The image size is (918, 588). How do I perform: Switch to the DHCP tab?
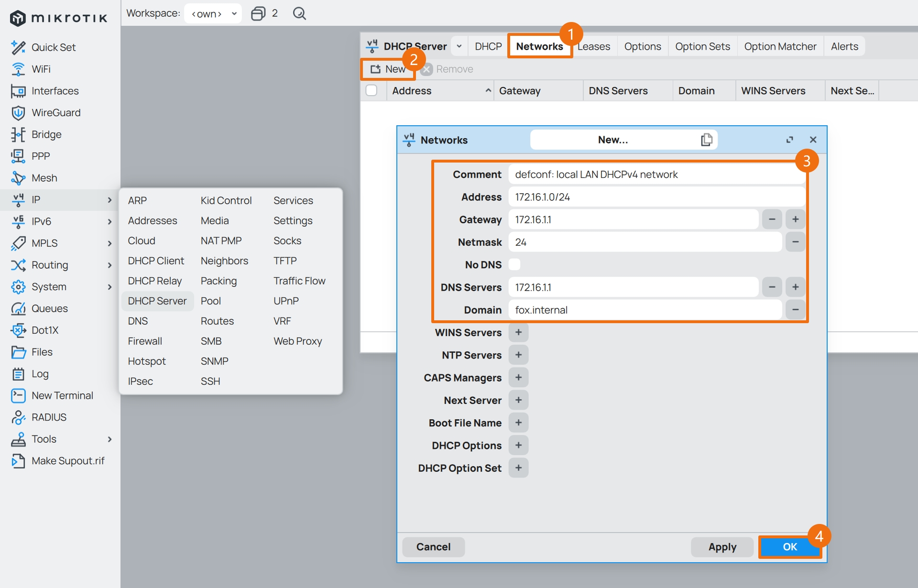coord(488,46)
